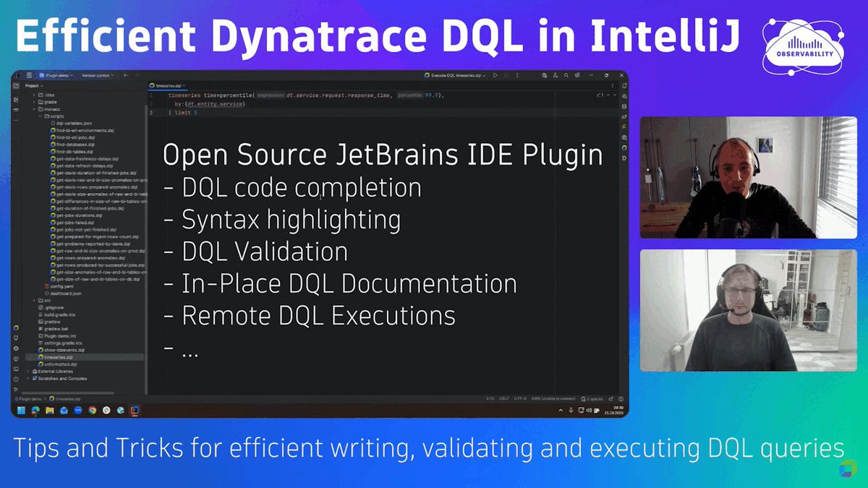Open the Problems tool window icon

tap(16, 379)
